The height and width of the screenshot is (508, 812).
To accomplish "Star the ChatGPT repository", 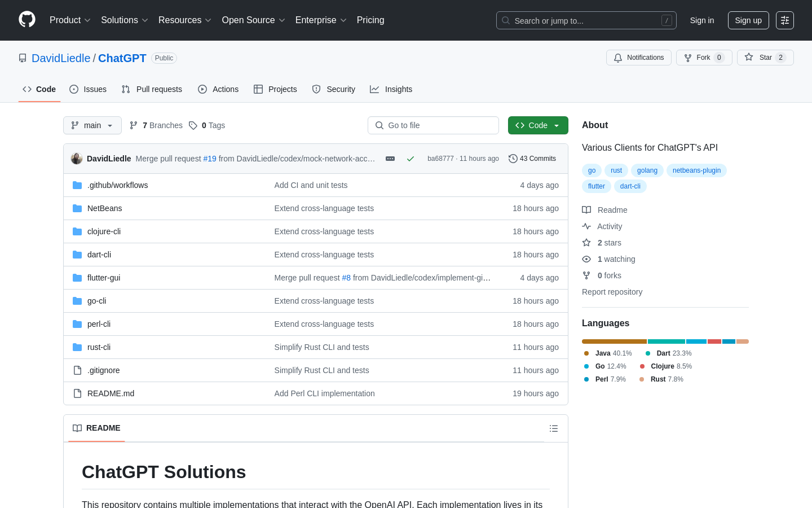I will 765,58.
